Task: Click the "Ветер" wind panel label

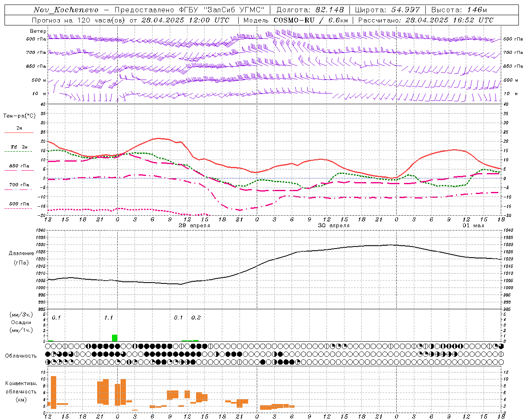Action: tap(38, 31)
